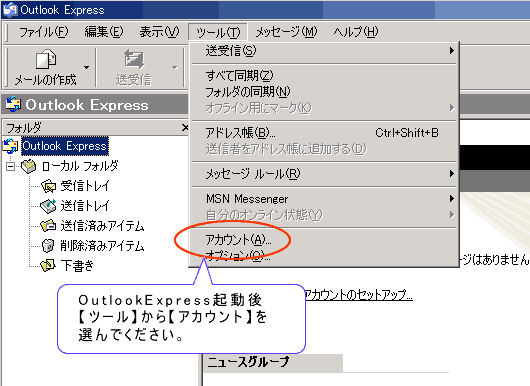
Task: Select ローカル フォルダ in the tree
Action: 80,166
